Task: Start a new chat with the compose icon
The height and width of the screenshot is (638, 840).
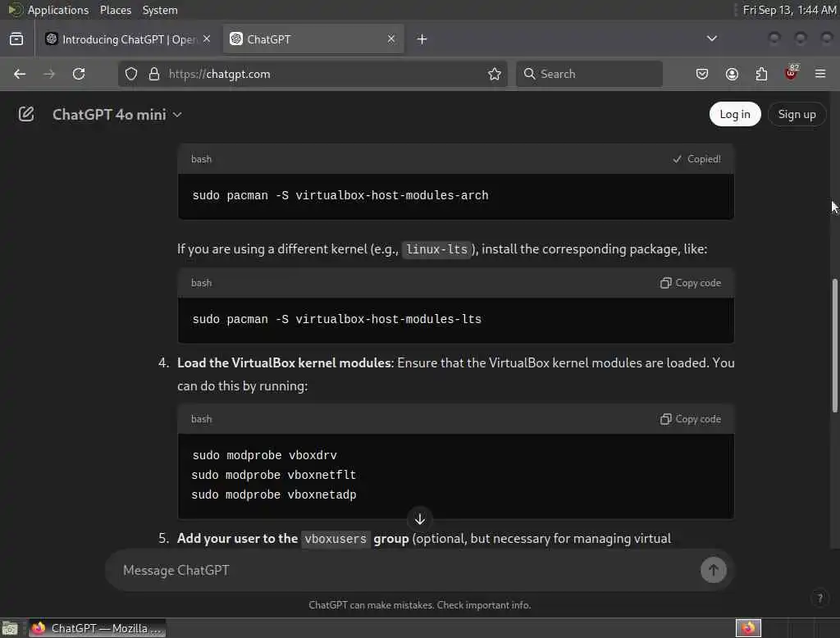Action: 25,114
